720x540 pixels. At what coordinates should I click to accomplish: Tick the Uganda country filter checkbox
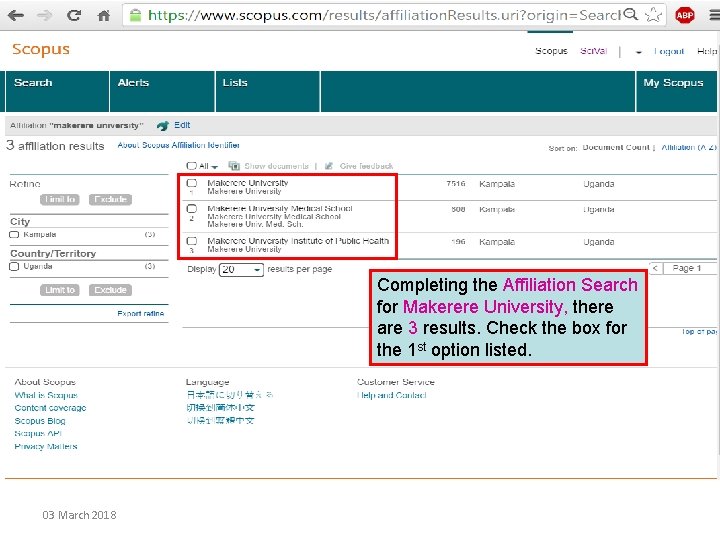click(14, 266)
